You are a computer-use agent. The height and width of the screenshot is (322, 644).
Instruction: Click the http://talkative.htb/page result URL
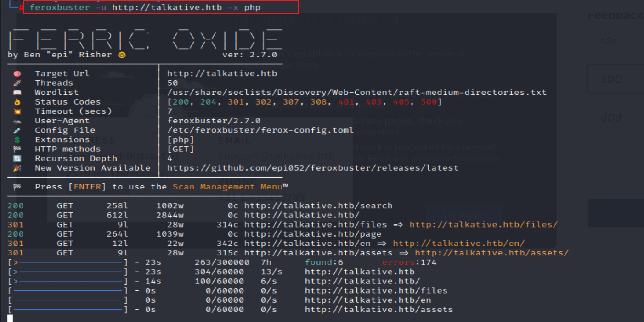click(x=313, y=234)
